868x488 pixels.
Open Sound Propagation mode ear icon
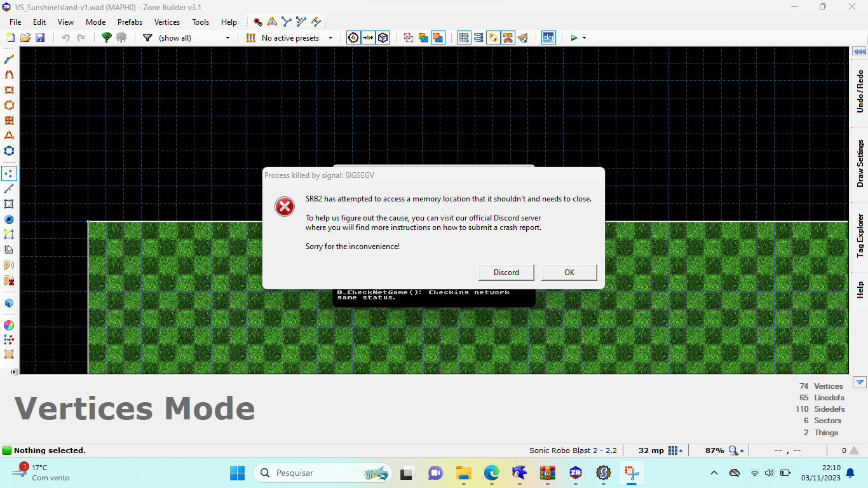pos(9,265)
